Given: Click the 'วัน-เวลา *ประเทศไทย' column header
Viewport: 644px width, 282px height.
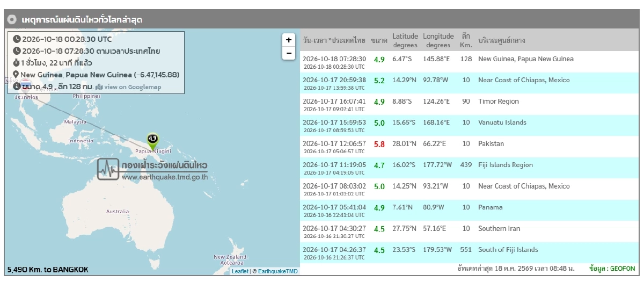Looking at the screenshot, I should 334,40.
